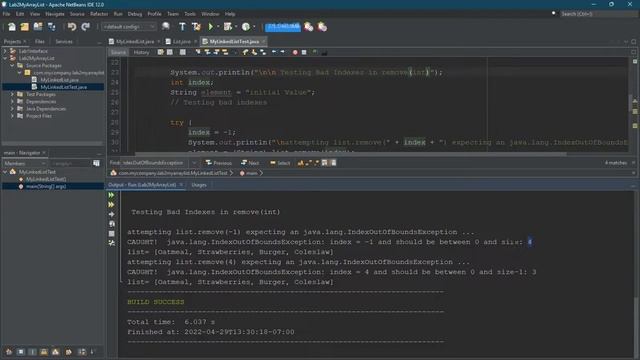Toggle Match Case in the Find bar
This screenshot has height=360, width=640.
pos(301,163)
